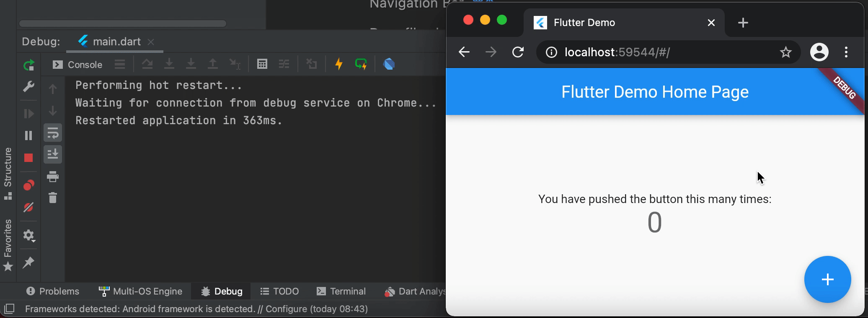Image resolution: width=868 pixels, height=318 pixels.
Task: Go forward in Chrome
Action: pyautogui.click(x=491, y=52)
